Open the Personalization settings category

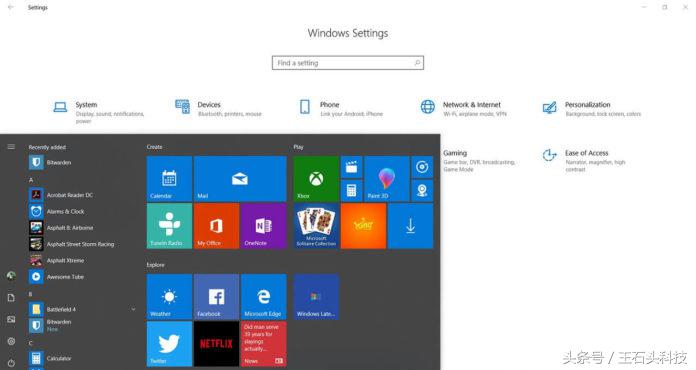(x=592, y=109)
